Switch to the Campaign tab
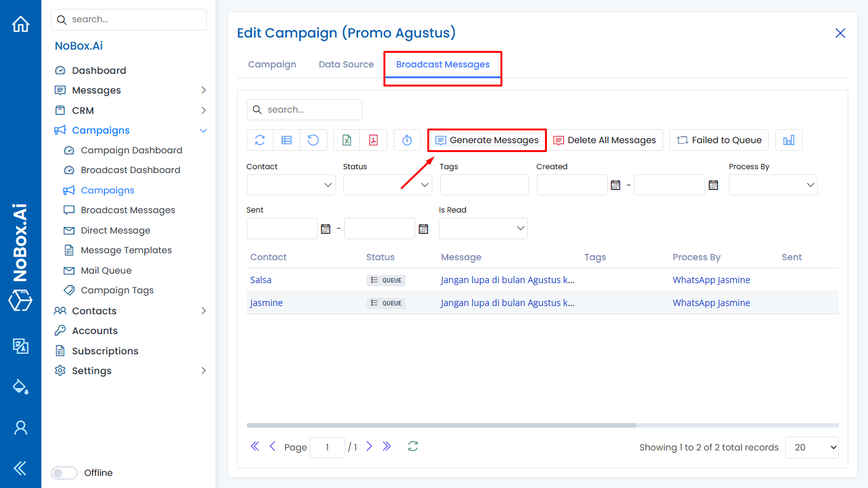The image size is (868, 488). pyautogui.click(x=272, y=64)
